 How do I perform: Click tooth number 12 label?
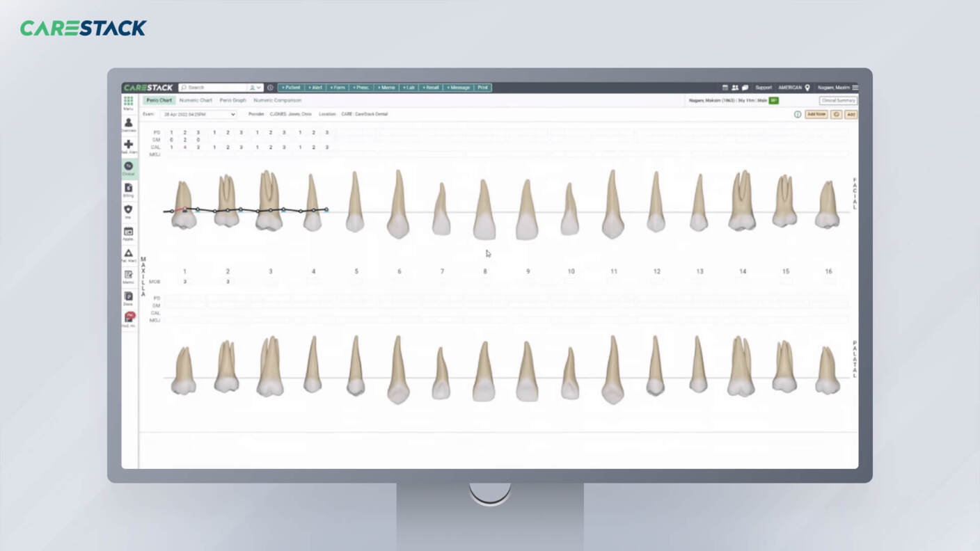(x=656, y=271)
